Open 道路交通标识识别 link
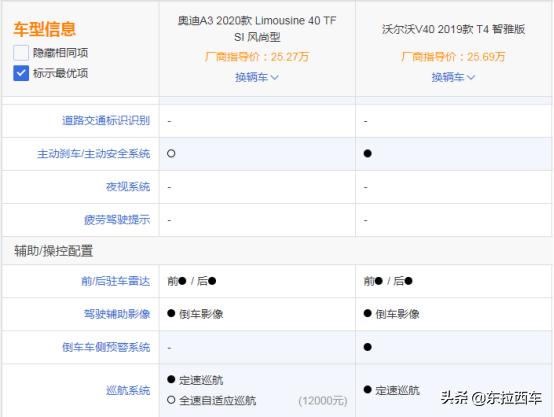Viewport: 554px width, 417px height. (106, 121)
